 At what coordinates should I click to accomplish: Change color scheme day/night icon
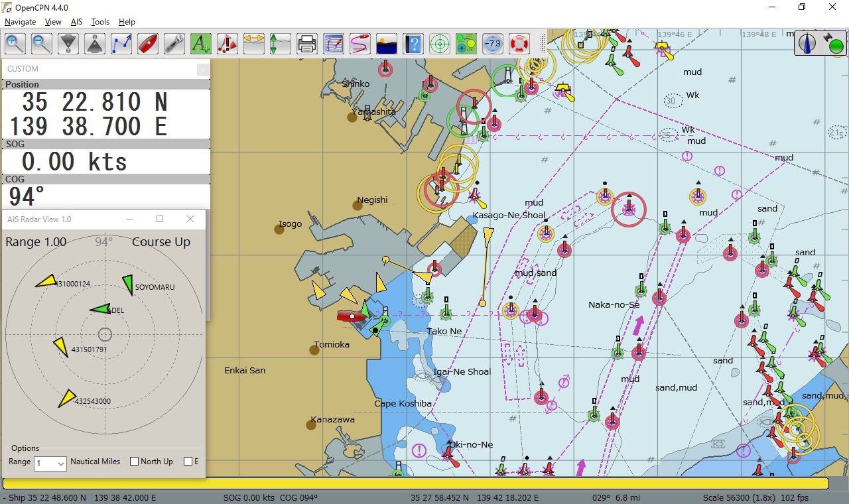[x=387, y=44]
